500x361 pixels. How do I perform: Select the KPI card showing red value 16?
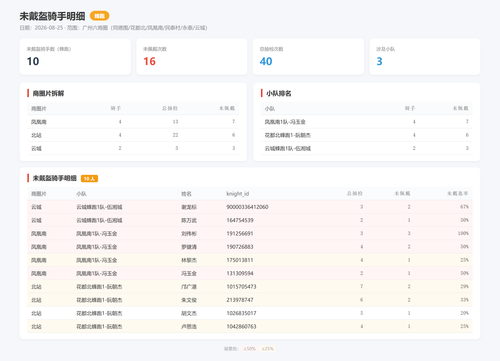point(192,57)
